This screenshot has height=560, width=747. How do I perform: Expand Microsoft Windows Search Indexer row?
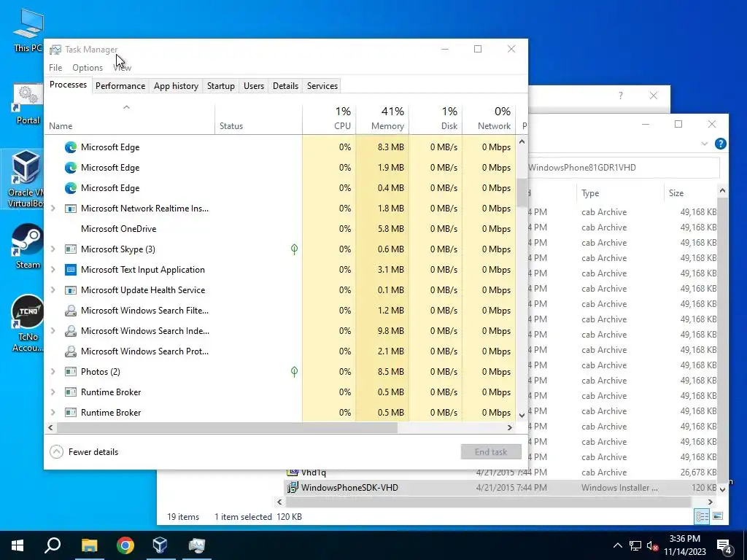(53, 330)
